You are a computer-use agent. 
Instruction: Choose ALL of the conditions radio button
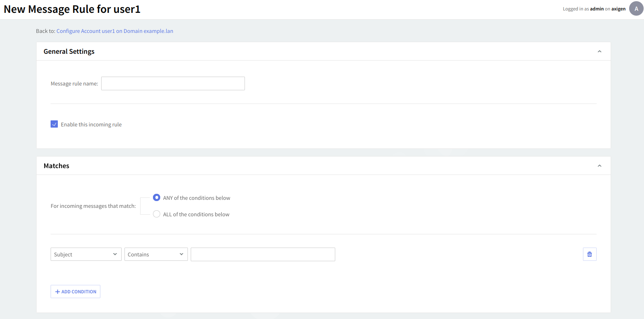coord(157,214)
